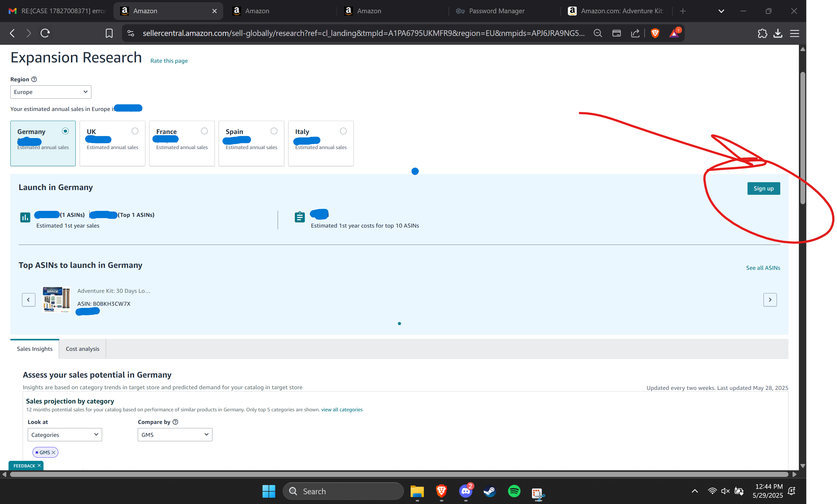Click the vertical page scrollbar thumb
837x504 pixels.
803,137
